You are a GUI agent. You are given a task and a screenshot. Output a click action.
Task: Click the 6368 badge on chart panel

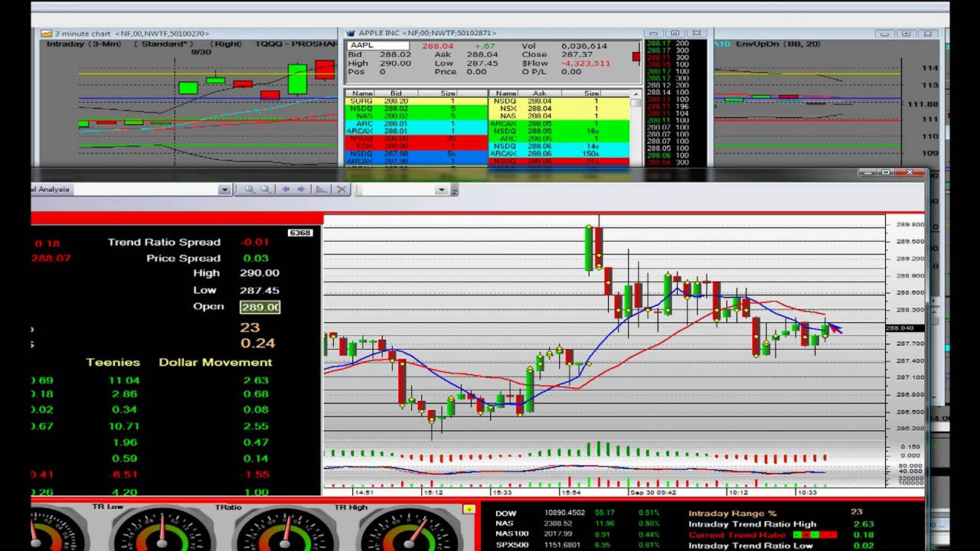[x=300, y=233]
